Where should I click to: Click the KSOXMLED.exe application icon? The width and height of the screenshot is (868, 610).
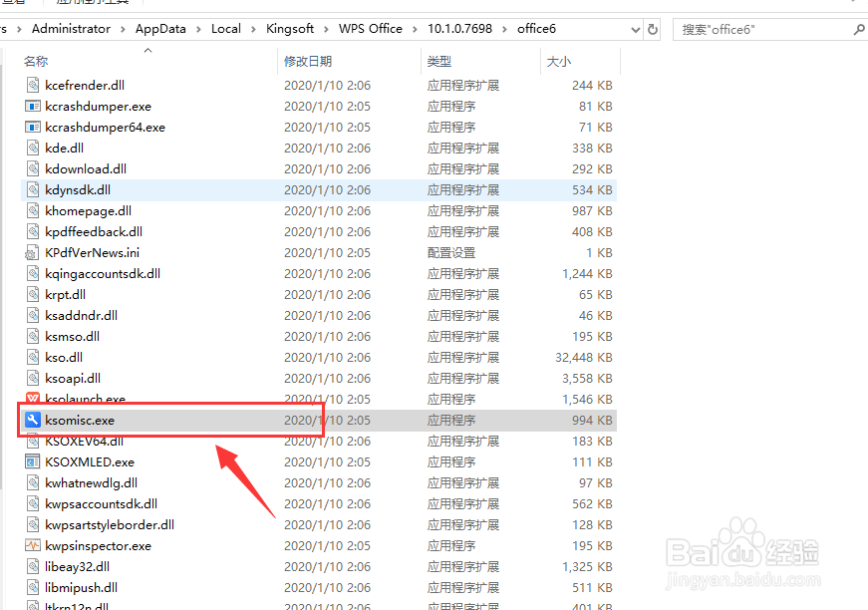pyautogui.click(x=33, y=462)
